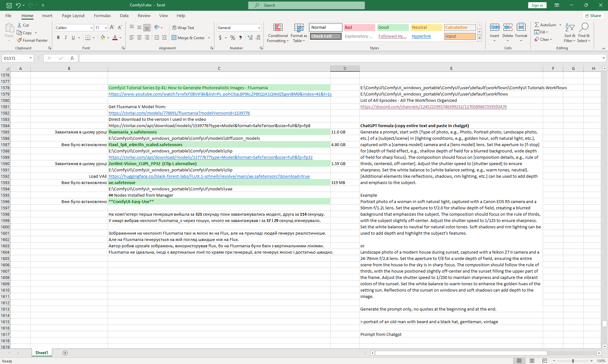Image resolution: width=608 pixels, height=364 pixels.
Task: Click the Format Painter brush icon
Action: pos(20,40)
